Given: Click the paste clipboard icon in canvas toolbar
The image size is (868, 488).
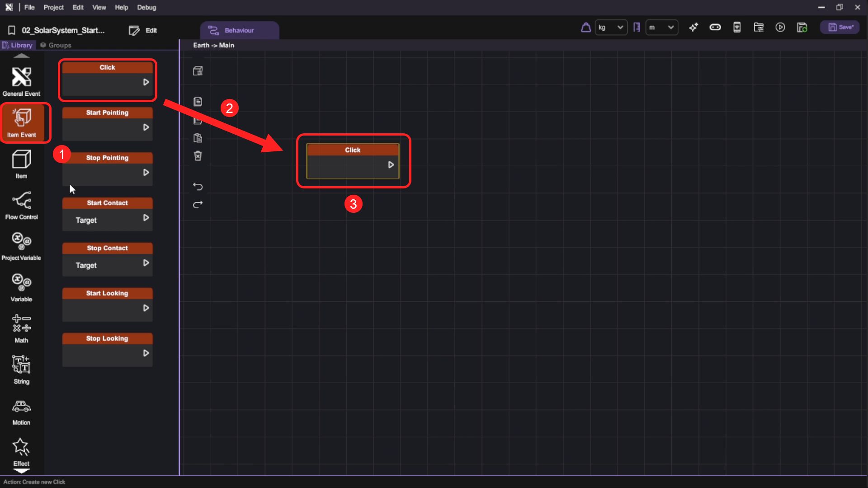Looking at the screenshot, I should (198, 138).
